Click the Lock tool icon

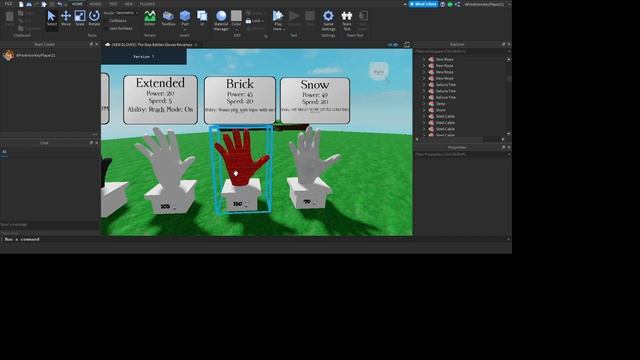pos(248,21)
